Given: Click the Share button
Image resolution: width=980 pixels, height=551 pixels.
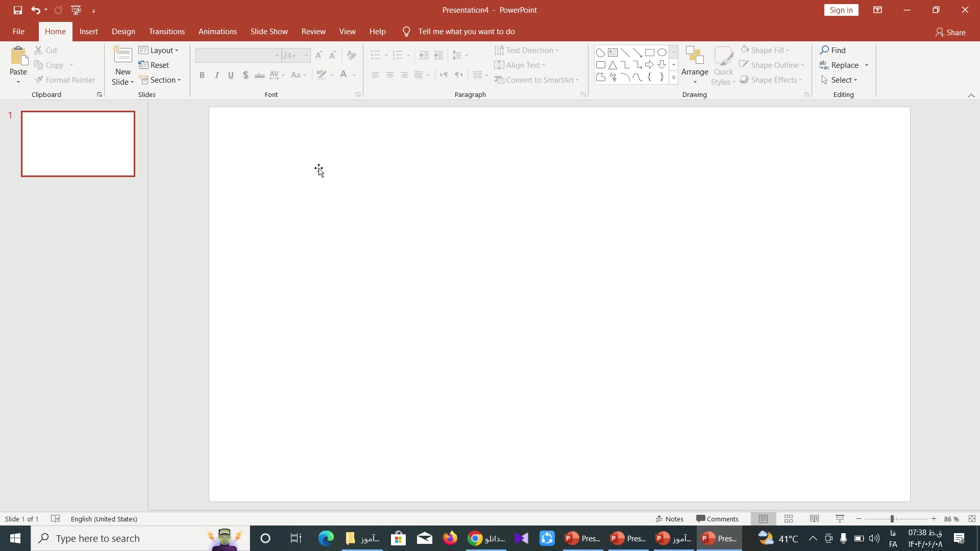Looking at the screenshot, I should [x=950, y=32].
